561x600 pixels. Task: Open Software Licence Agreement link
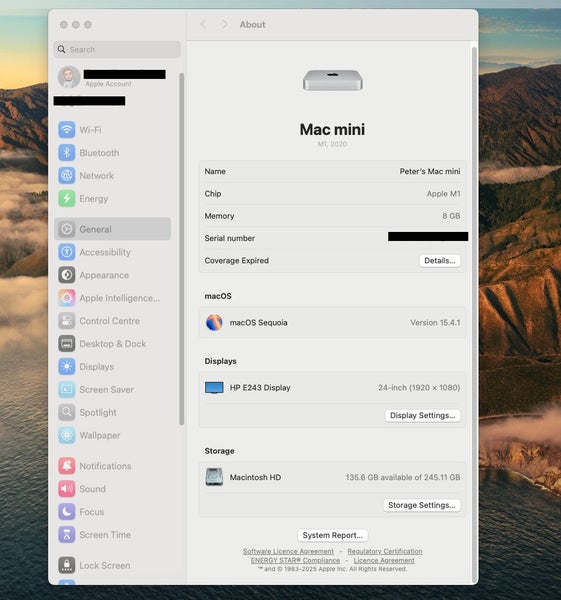click(x=288, y=551)
